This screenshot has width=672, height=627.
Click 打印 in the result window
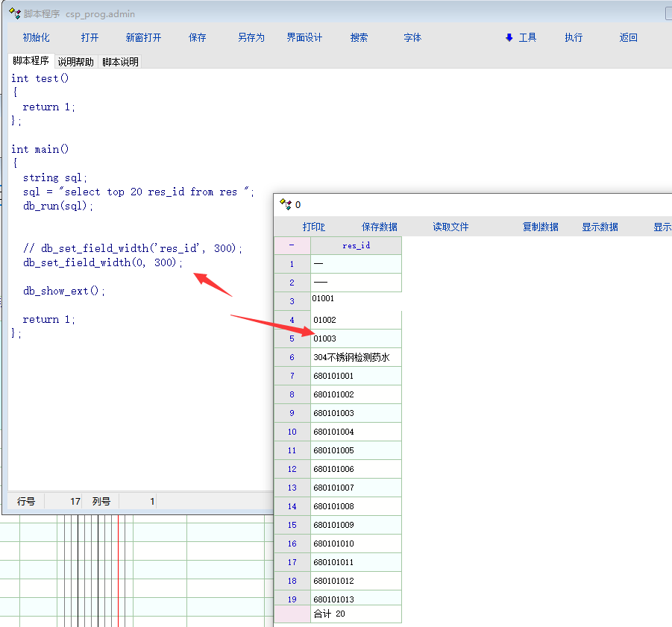314,227
